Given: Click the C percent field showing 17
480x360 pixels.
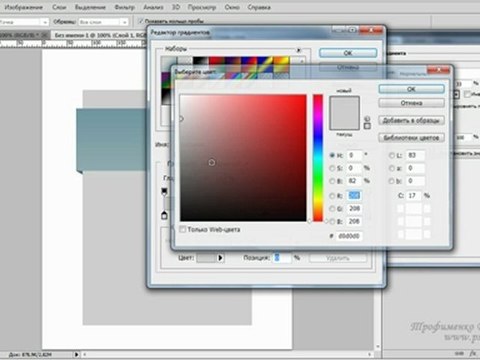Looking at the screenshot, I should (x=414, y=196).
